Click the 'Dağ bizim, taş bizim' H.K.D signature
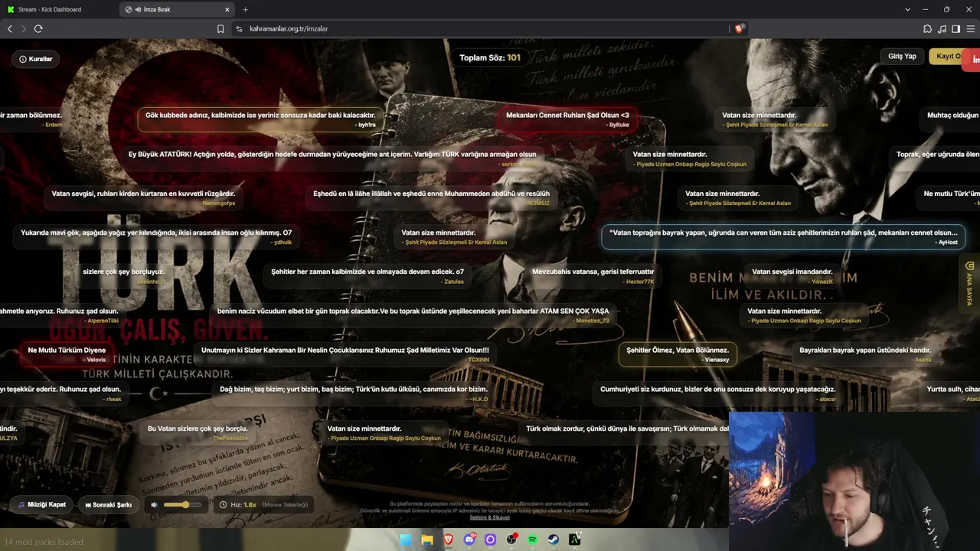Viewport: 980px width, 551px height. pos(354,393)
